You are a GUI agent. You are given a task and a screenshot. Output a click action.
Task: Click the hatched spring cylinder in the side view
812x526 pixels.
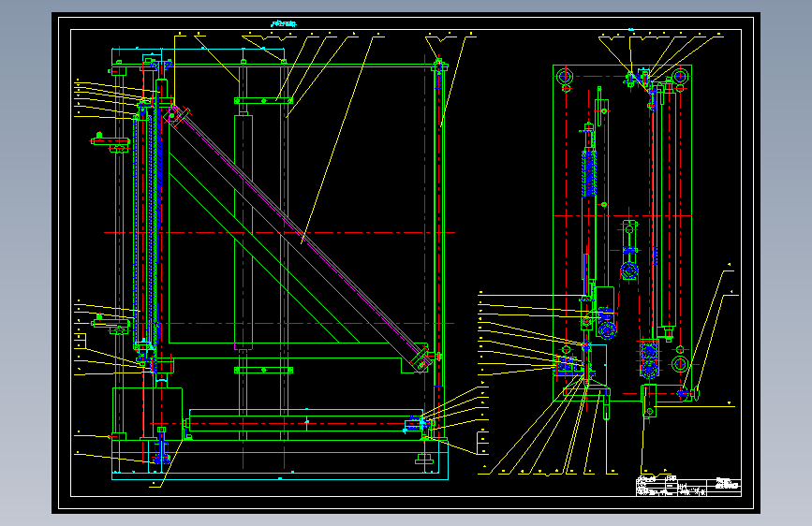[x=589, y=173]
